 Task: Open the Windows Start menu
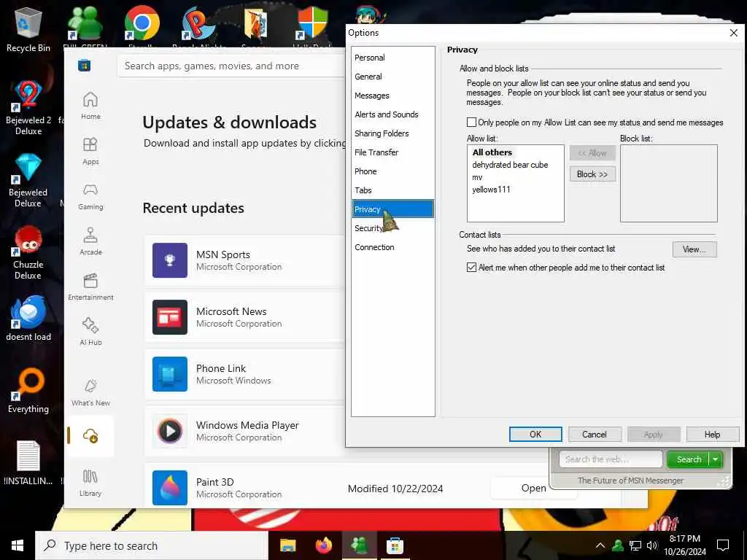(x=18, y=545)
